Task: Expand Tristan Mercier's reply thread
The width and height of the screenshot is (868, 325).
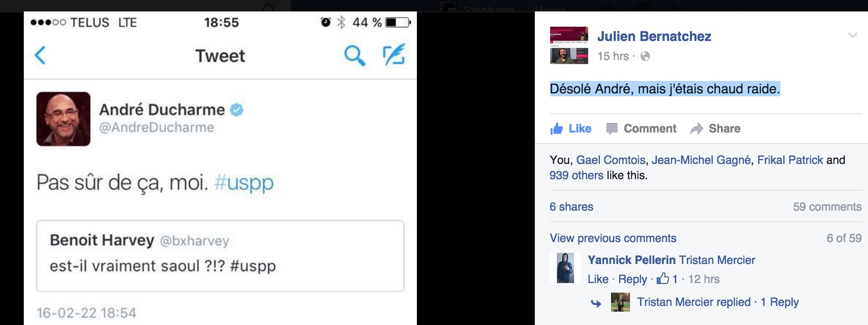Action: [718, 302]
